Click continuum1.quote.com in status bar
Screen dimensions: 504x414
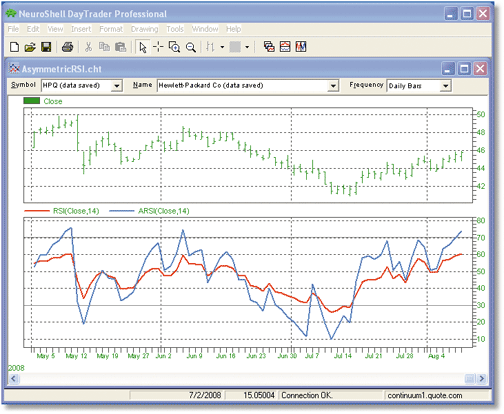425,395
